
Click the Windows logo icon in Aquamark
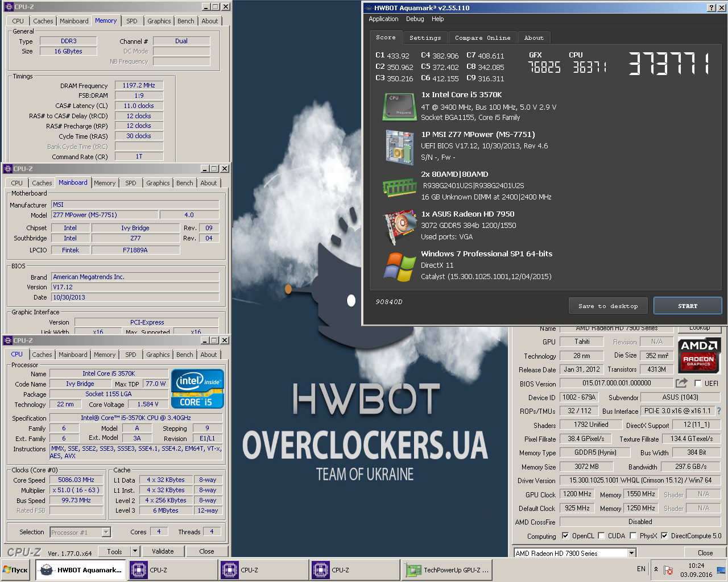pyautogui.click(x=400, y=267)
